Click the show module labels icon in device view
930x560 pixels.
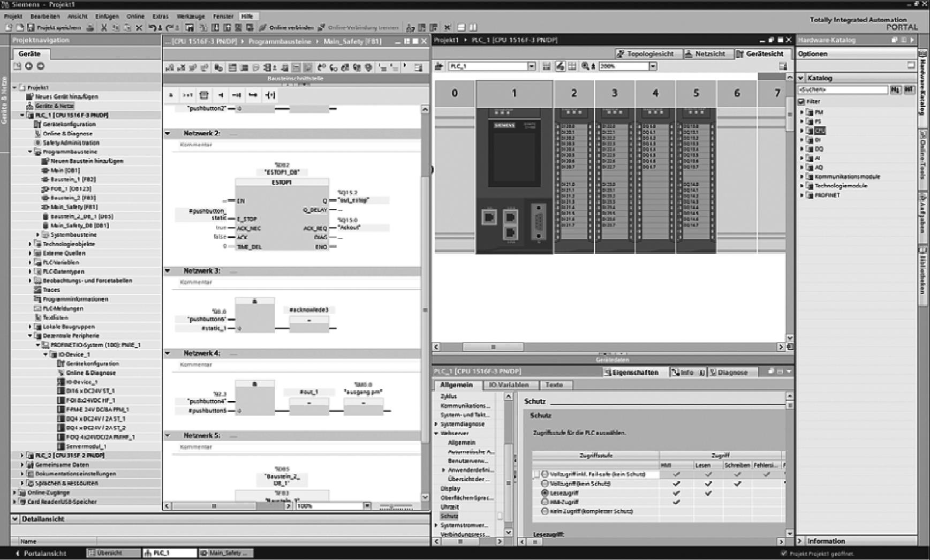tap(560, 66)
